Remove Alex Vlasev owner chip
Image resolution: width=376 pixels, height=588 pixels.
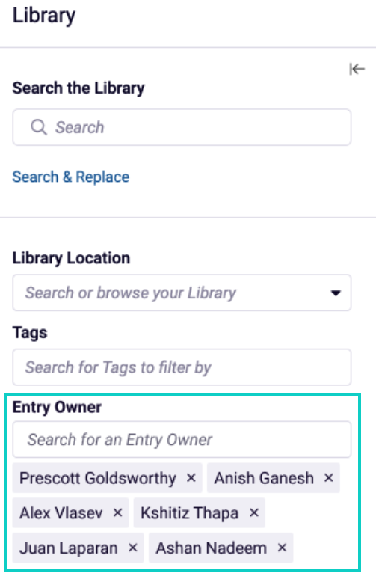pos(117,512)
